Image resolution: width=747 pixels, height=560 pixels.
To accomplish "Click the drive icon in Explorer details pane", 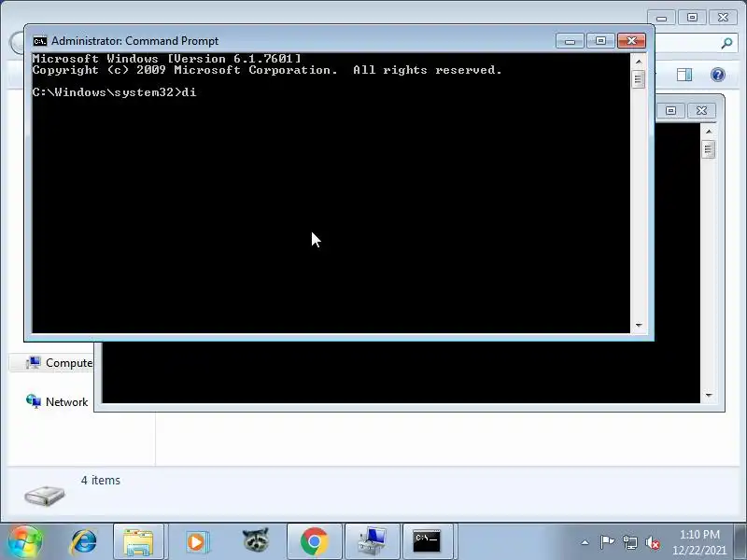I will pos(44,496).
